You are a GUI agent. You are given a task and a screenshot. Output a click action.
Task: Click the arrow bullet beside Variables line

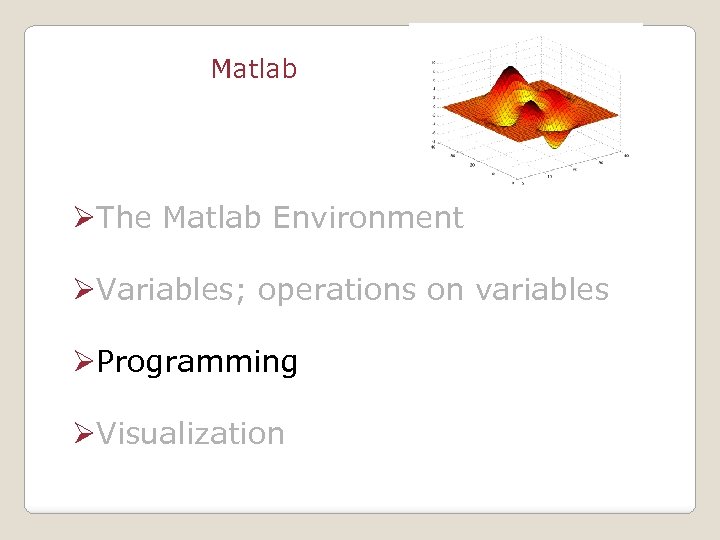pyautogui.click(x=84, y=290)
